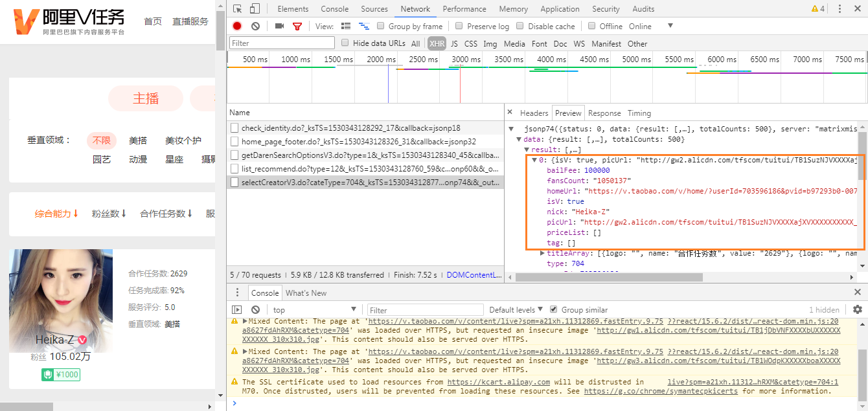Click the capture screenshots camera icon
The height and width of the screenshot is (411, 868).
pyautogui.click(x=279, y=27)
